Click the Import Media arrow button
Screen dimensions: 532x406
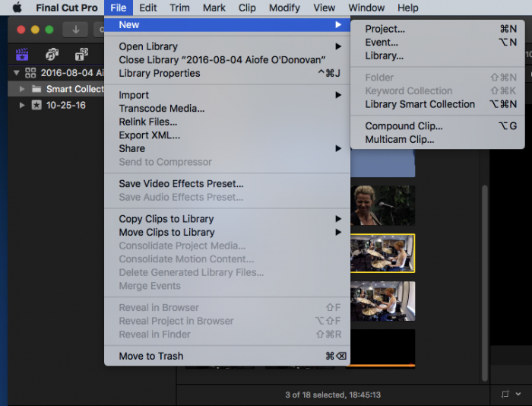(x=75, y=30)
